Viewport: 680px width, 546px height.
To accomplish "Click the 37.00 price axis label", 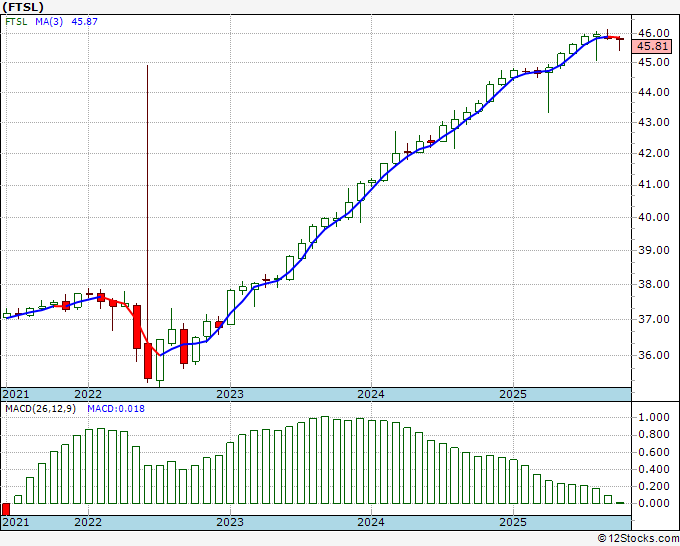I will point(654,319).
